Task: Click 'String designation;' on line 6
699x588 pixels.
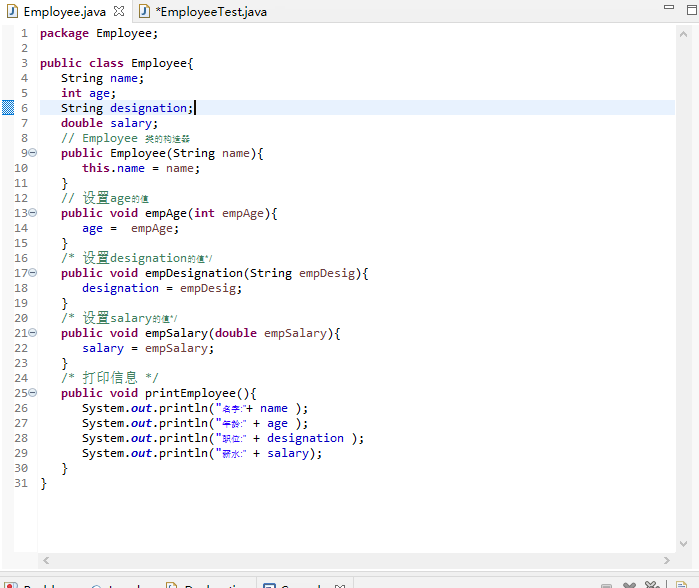Action: pos(127,108)
